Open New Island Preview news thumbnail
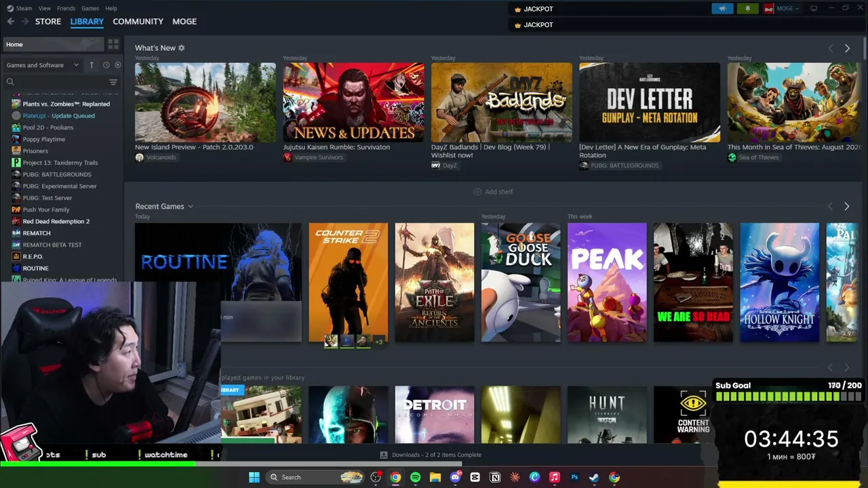This screenshot has width=868, height=488. (x=205, y=102)
